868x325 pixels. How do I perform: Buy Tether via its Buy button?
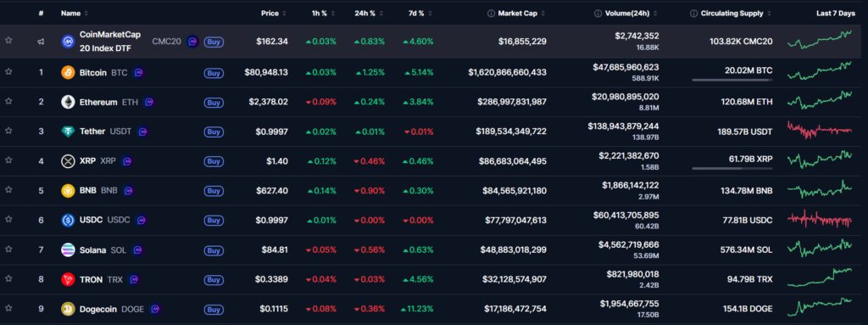pos(214,132)
